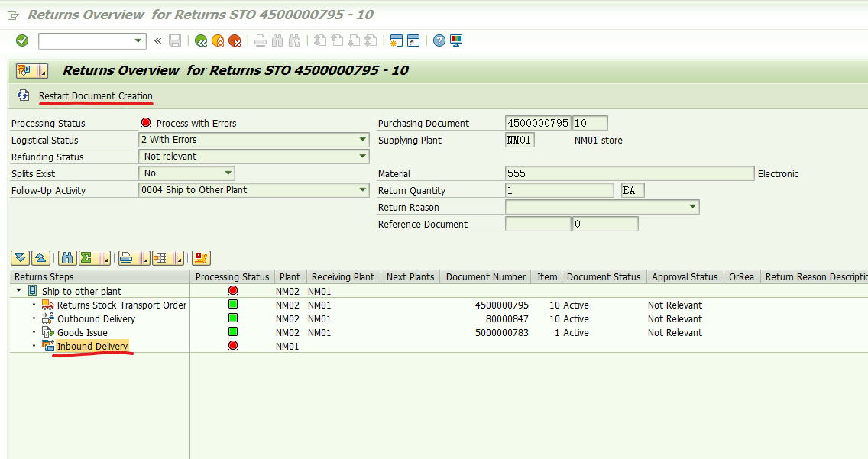
Task: Click the Find binoculars icon above tree
Action: point(66,258)
